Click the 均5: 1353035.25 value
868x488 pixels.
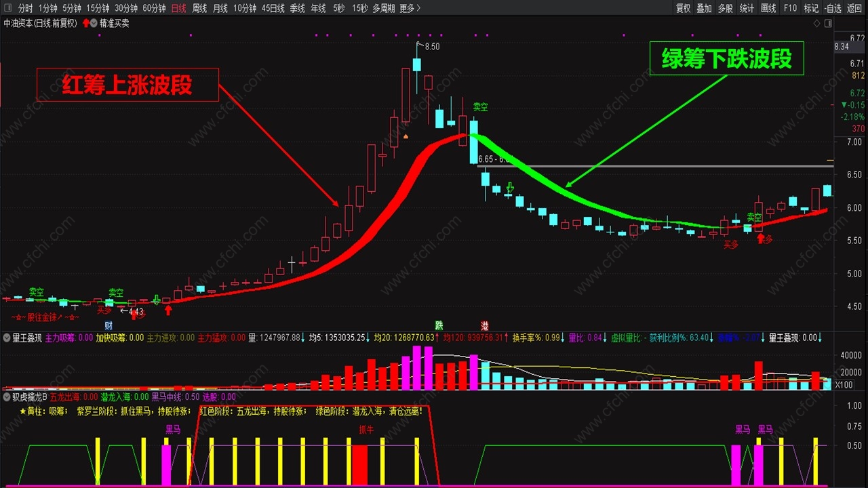337,337
